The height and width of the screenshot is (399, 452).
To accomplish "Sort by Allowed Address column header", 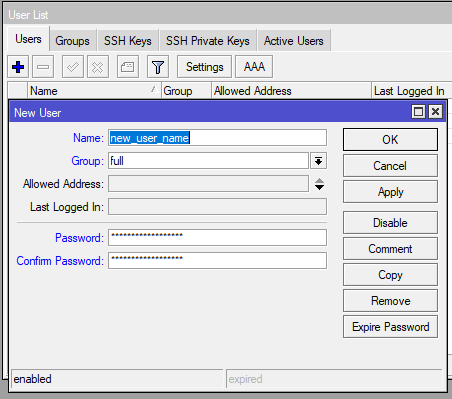I will 291,91.
